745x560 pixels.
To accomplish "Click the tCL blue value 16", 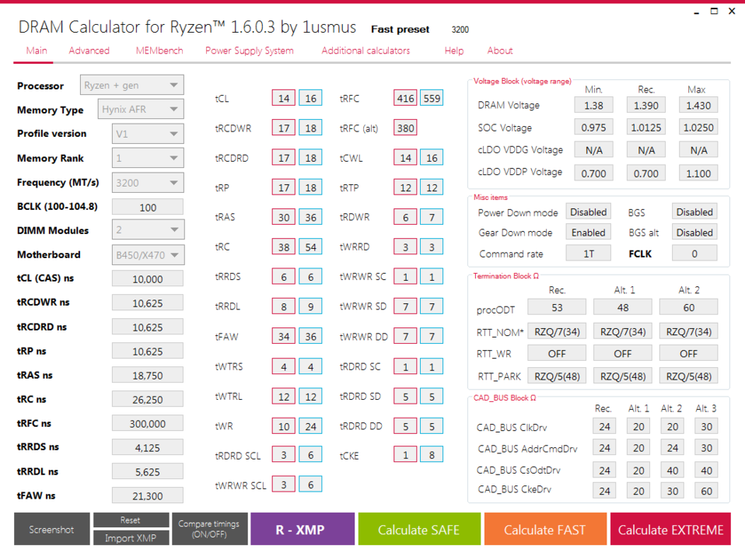I will pos(311,98).
